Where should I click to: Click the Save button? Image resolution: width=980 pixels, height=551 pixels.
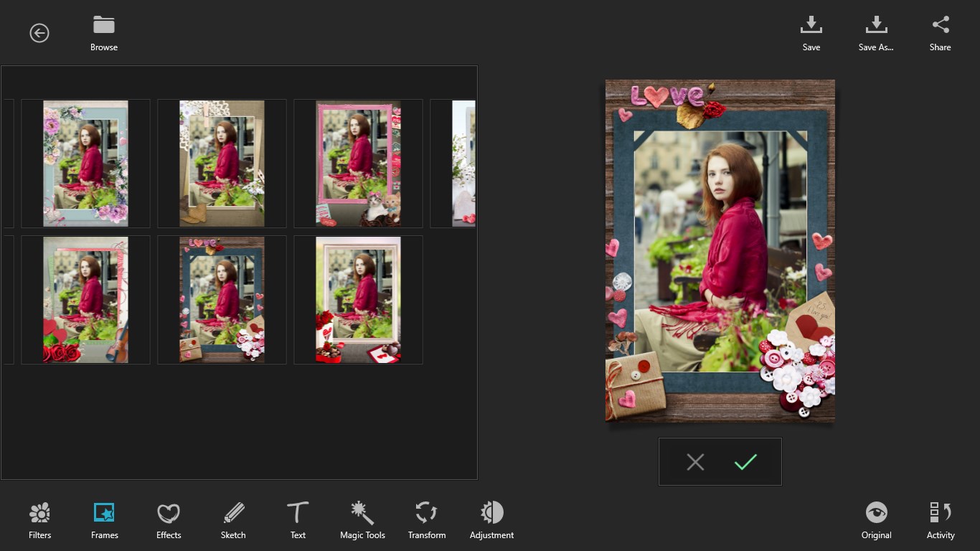point(811,33)
